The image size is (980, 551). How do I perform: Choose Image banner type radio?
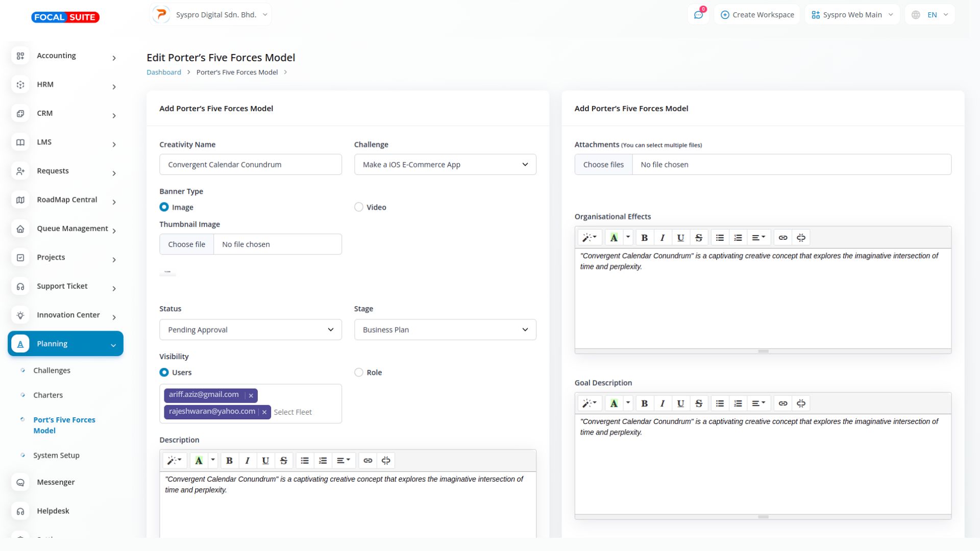pyautogui.click(x=164, y=207)
